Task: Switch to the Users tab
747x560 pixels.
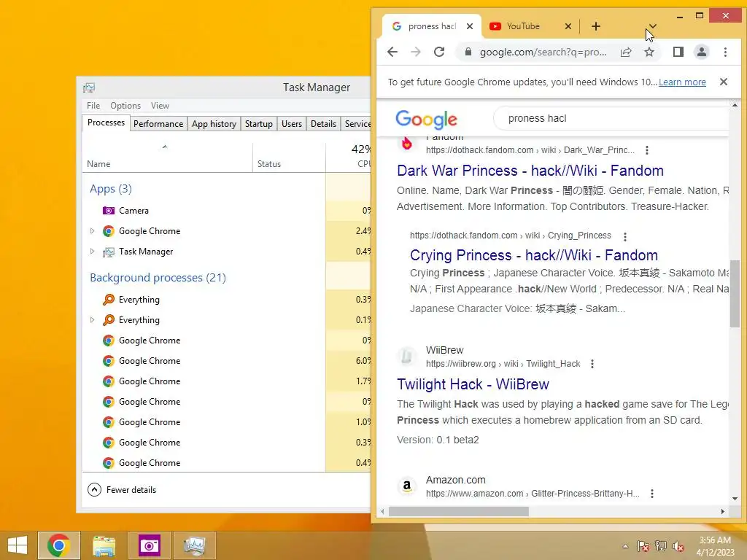Action: (292, 124)
